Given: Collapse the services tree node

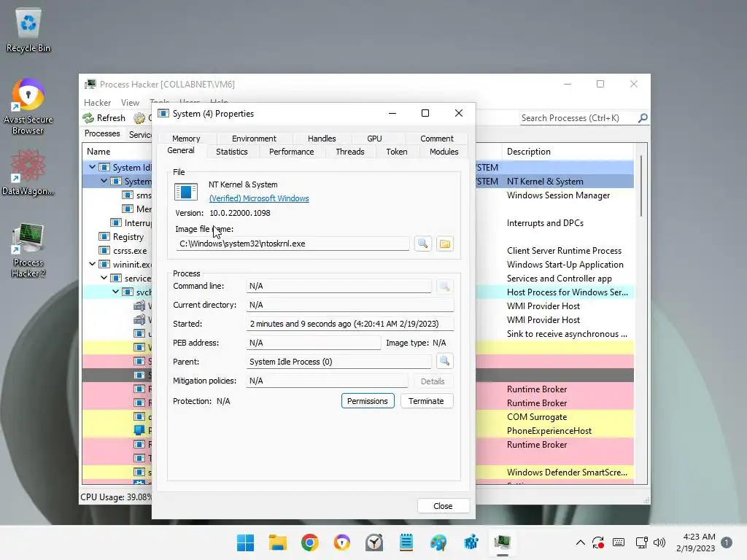Looking at the screenshot, I should [104, 278].
